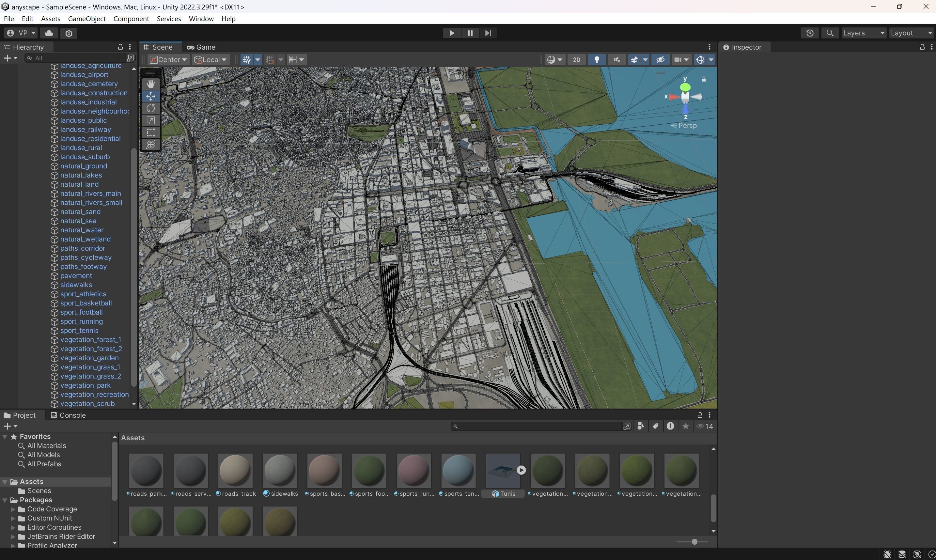Toggle scene audio mute
Image resolution: width=936 pixels, height=560 pixels.
pyautogui.click(x=617, y=60)
